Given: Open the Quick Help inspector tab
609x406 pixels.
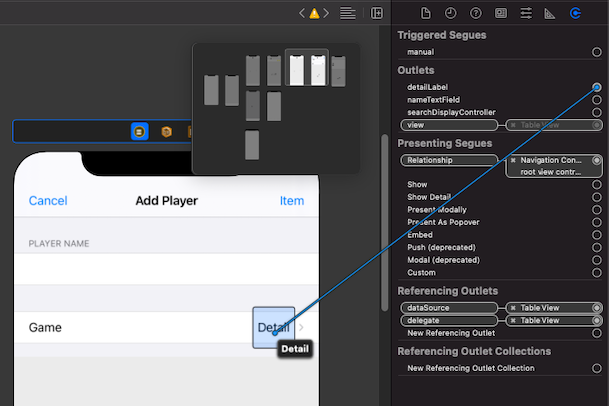Looking at the screenshot, I should pos(475,14).
